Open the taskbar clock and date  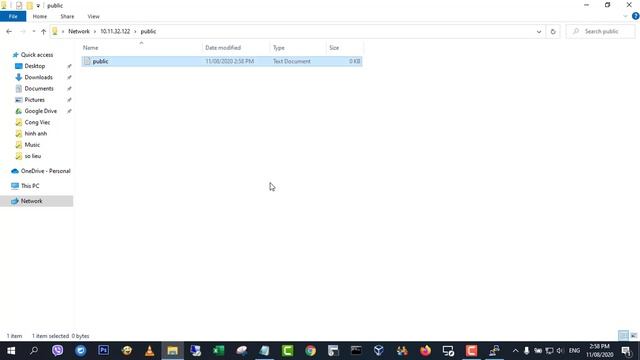point(600,351)
